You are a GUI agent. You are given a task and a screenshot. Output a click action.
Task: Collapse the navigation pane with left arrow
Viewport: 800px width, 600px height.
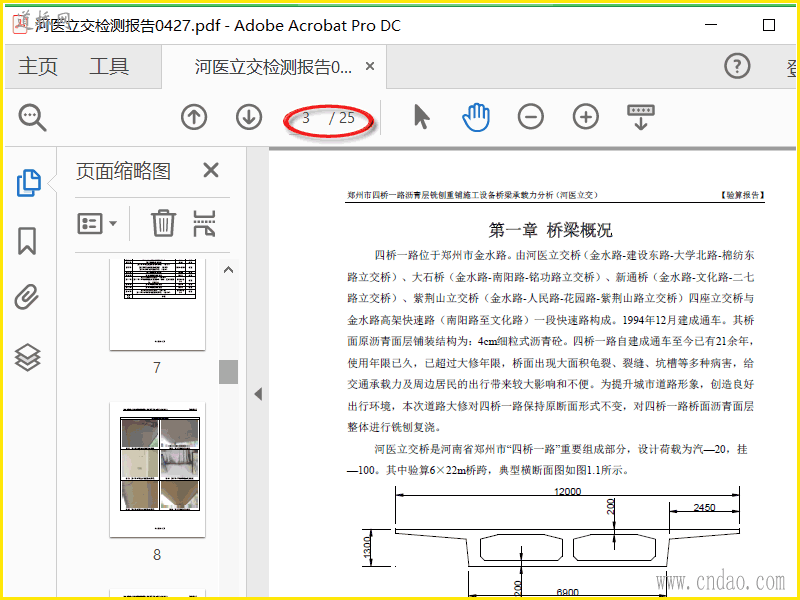(x=258, y=394)
